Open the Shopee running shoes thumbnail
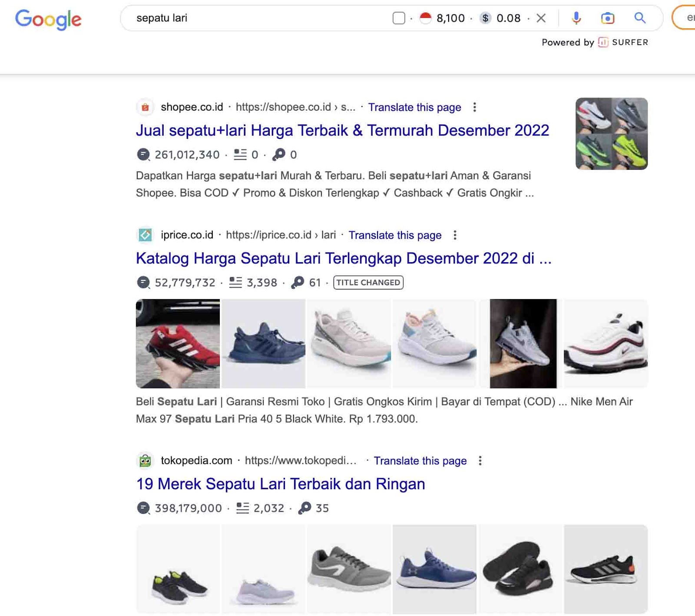 (x=612, y=134)
